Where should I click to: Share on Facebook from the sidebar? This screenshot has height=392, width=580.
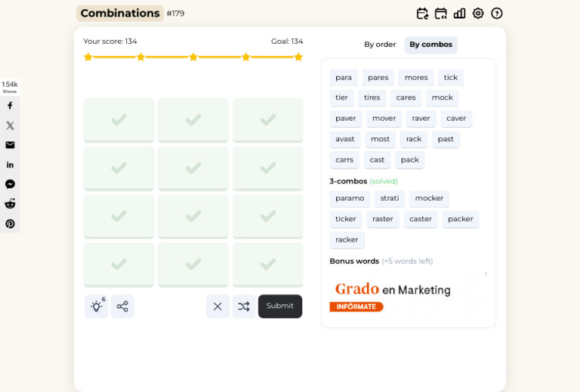(10, 106)
